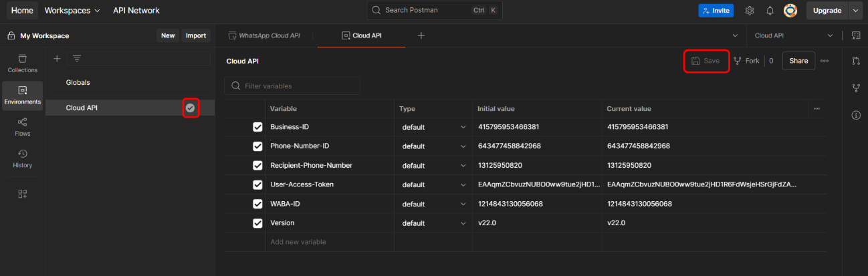This screenshot has width=868, height=276.
Task: Open the API Network menu item
Action: tap(136, 11)
